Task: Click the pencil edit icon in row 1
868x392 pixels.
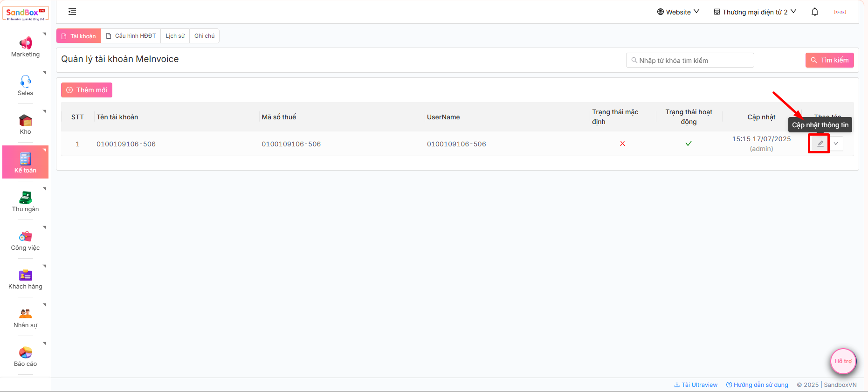Action: [x=820, y=144]
